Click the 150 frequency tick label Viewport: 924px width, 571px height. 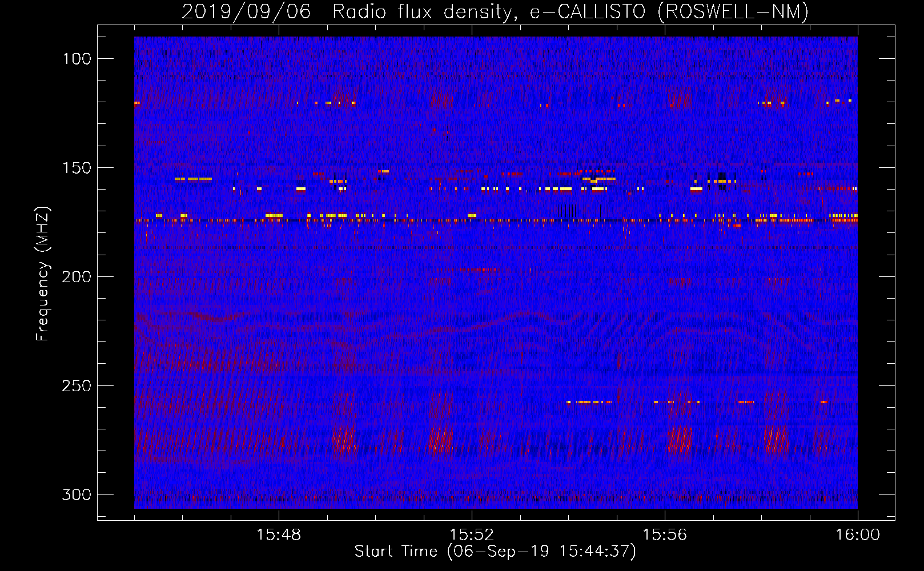point(77,168)
